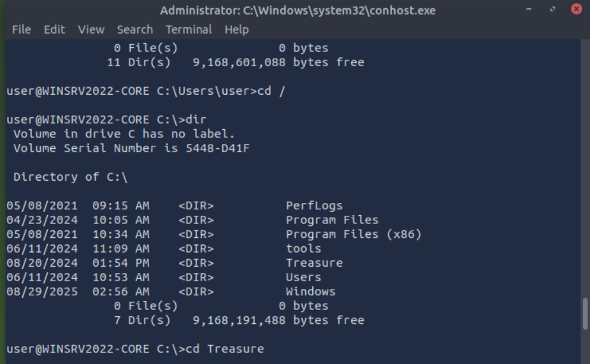Click the '9,168,191,488 bytes free' value
Image resolution: width=590 pixels, height=364 pixels.
click(278, 321)
